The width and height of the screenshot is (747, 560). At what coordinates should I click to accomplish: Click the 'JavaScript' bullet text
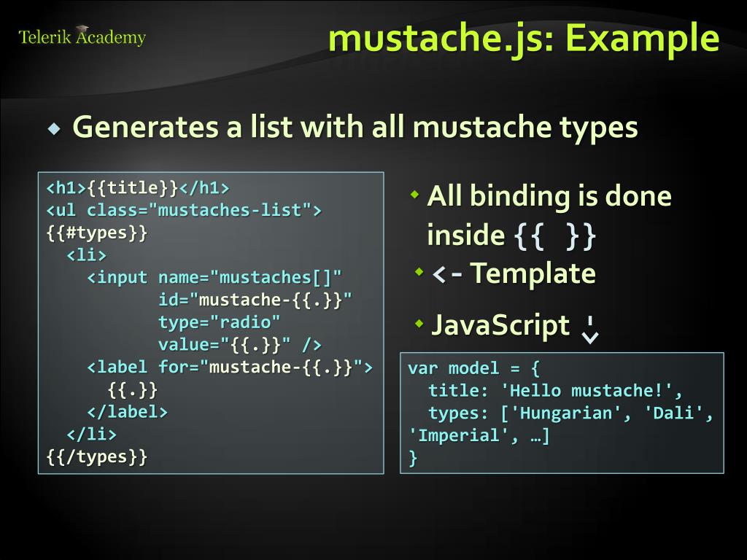click(500, 325)
